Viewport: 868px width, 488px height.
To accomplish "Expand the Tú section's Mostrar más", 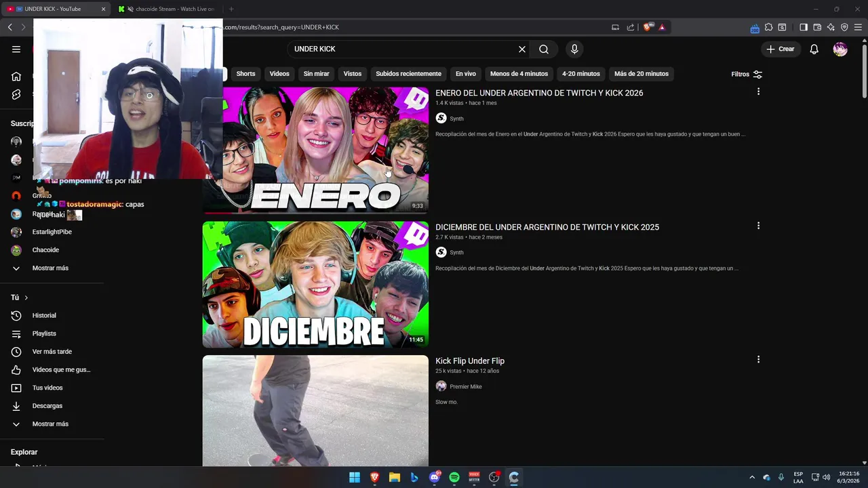I will (x=50, y=424).
